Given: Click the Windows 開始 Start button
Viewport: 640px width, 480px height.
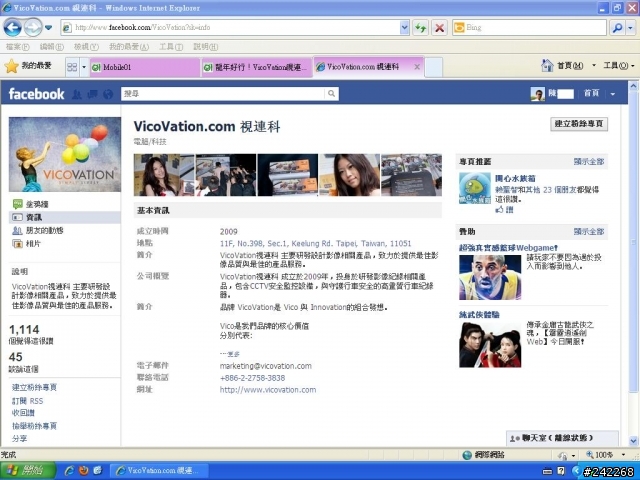Looking at the screenshot, I should (x=28, y=470).
